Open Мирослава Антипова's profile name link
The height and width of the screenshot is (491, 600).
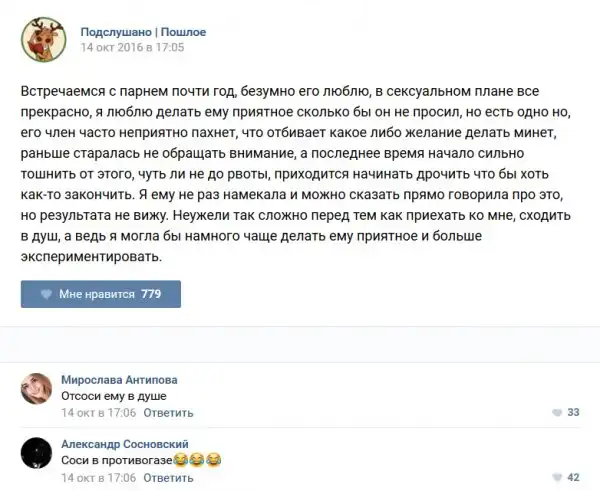pyautogui.click(x=119, y=379)
